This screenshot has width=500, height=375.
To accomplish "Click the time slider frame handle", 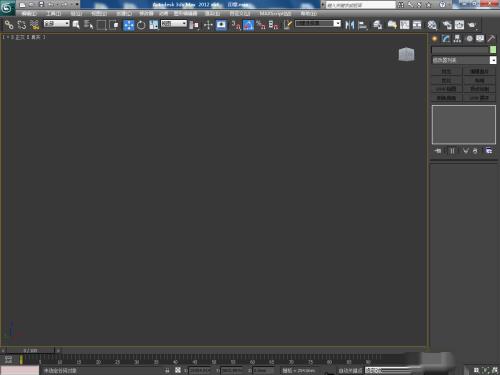I will 30,350.
